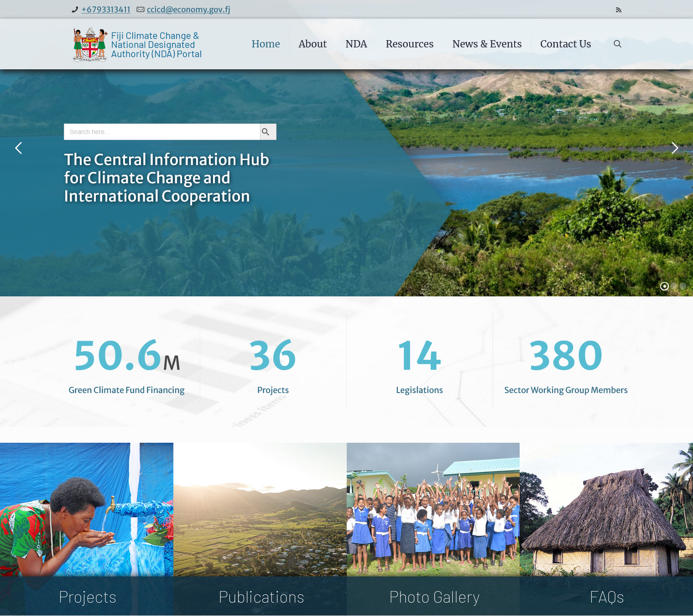The width and height of the screenshot is (693, 616).
Task: Focus the 'Search here...' text field
Action: click(162, 132)
